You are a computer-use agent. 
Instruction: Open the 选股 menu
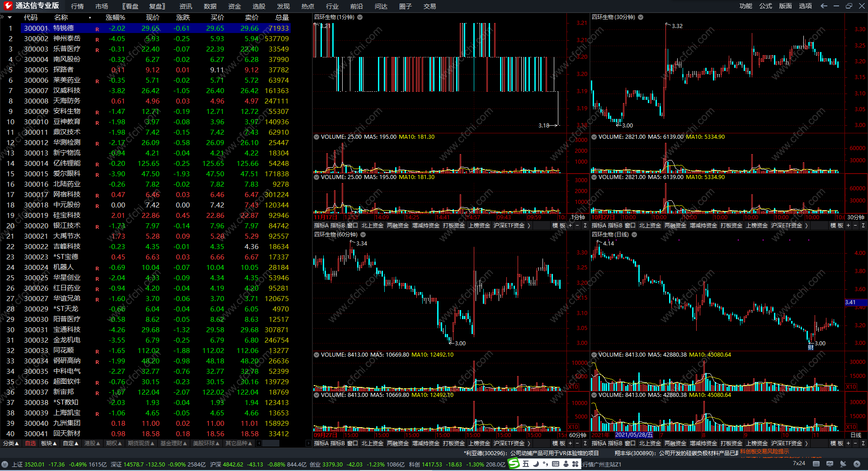point(259,6)
